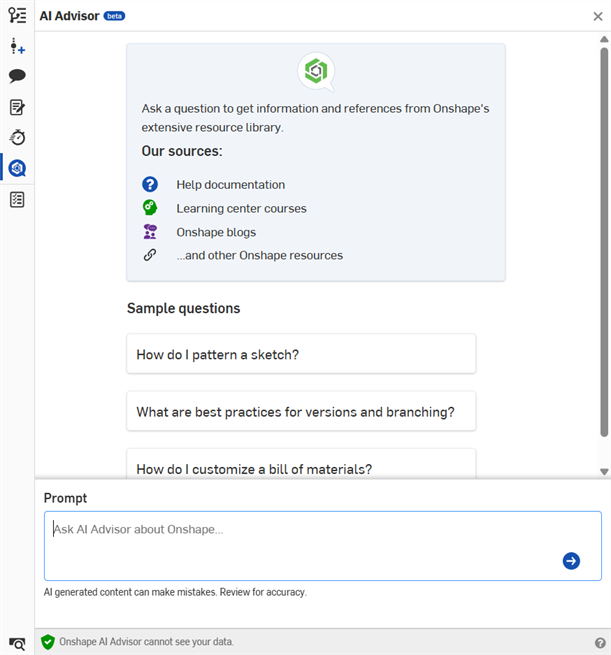Open the Comments speech bubble icon
Image resolution: width=611 pixels, height=655 pixels.
tap(17, 76)
